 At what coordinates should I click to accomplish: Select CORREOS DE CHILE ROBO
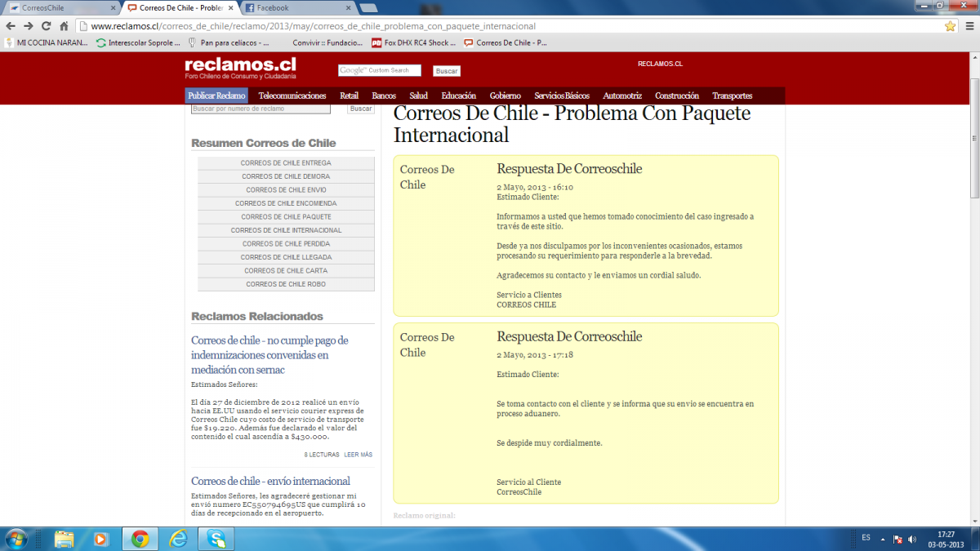coord(286,284)
